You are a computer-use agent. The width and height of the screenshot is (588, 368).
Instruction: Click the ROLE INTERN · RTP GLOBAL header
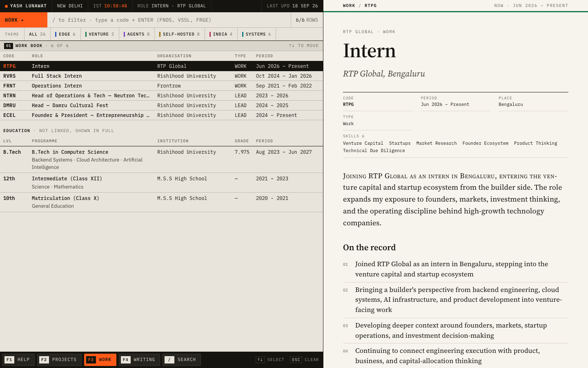171,6
